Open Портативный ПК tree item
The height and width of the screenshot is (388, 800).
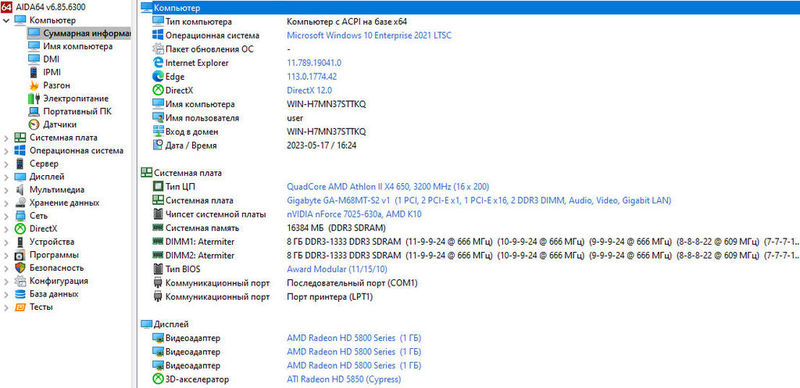pyautogui.click(x=77, y=111)
